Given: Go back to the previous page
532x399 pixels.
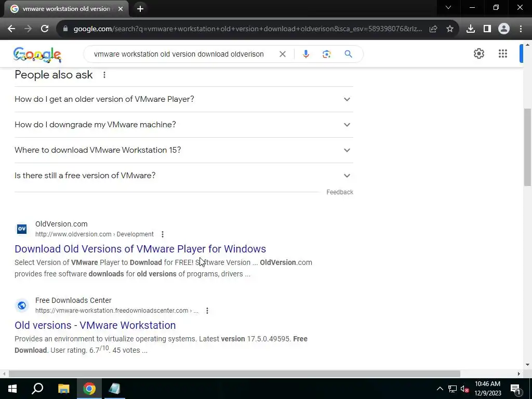Looking at the screenshot, I should (11, 29).
